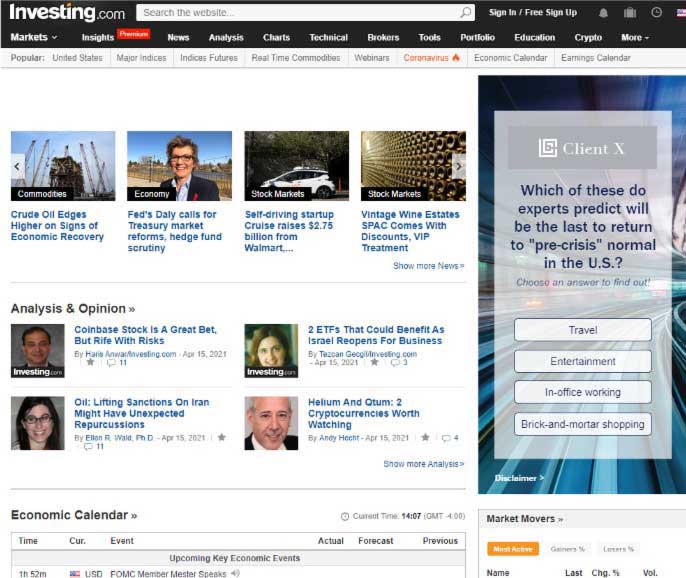Open Self-driving startup Cruise thumbnail
686x578 pixels.
pos(297,166)
